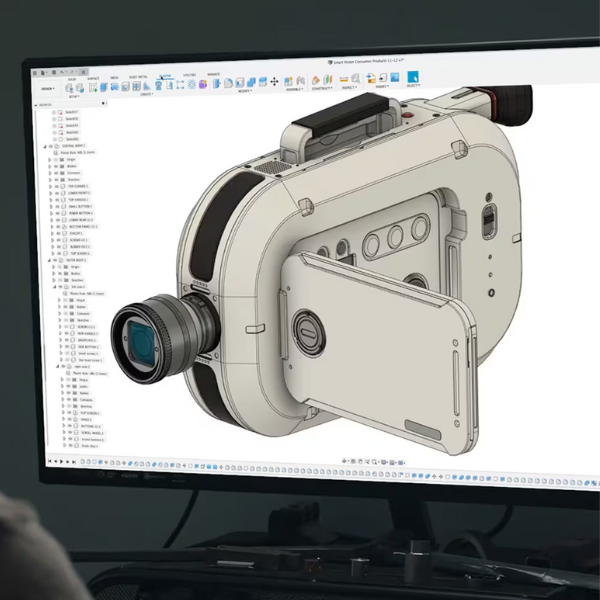Click the blue Select arrow tool
The width and height of the screenshot is (600, 600).
(413, 77)
